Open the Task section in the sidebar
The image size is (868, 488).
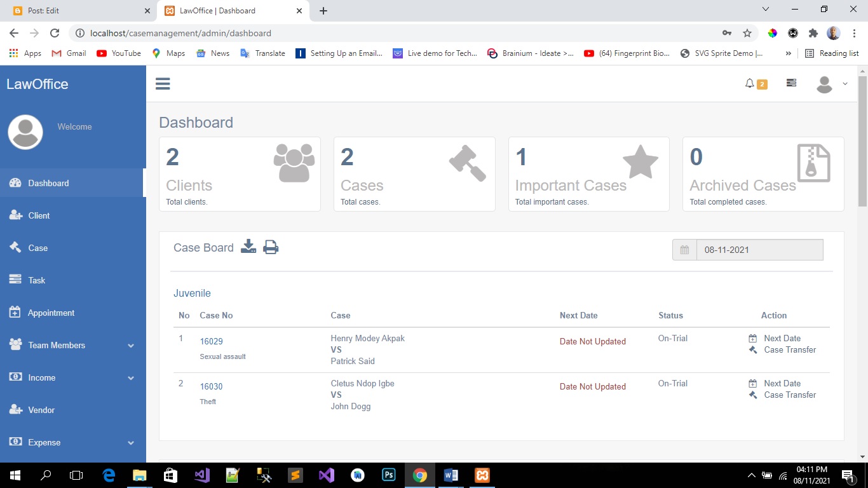point(36,280)
